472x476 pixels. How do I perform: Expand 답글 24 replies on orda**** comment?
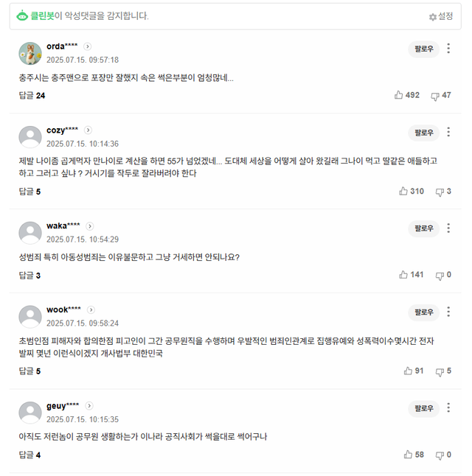pyautogui.click(x=32, y=95)
